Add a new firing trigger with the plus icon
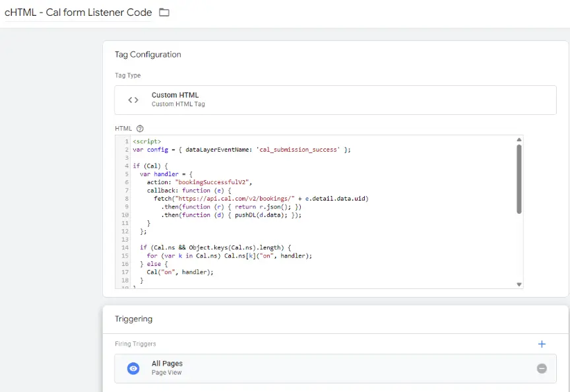This screenshot has width=570, height=392. pos(542,344)
